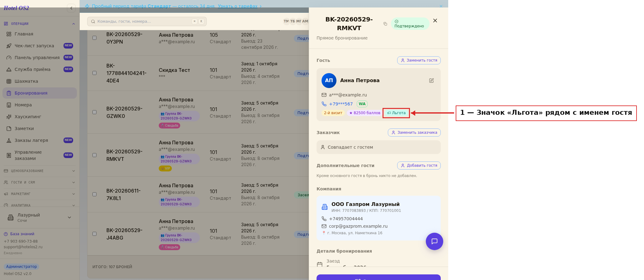The width and height of the screenshot is (644, 280).
Task: Select checkbox for booking BK-20260529-0Y3PN
Action: coord(94,38)
